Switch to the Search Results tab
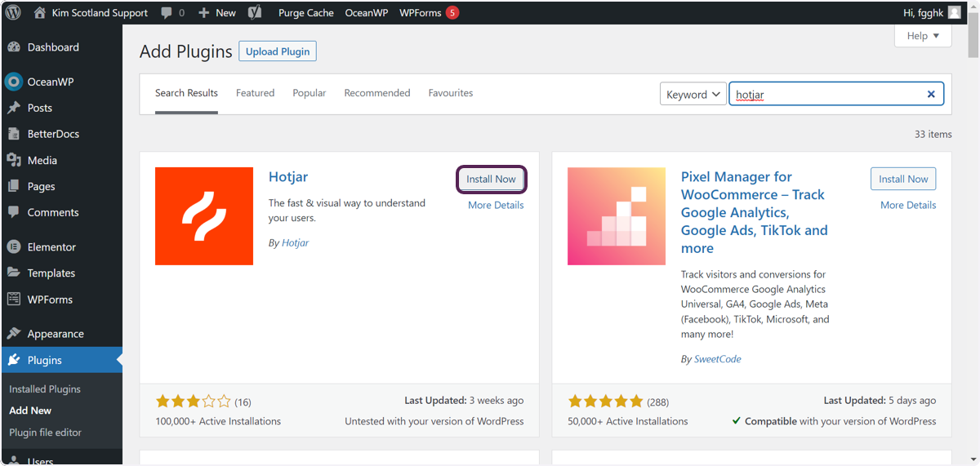The height and width of the screenshot is (466, 980). pyautogui.click(x=186, y=93)
